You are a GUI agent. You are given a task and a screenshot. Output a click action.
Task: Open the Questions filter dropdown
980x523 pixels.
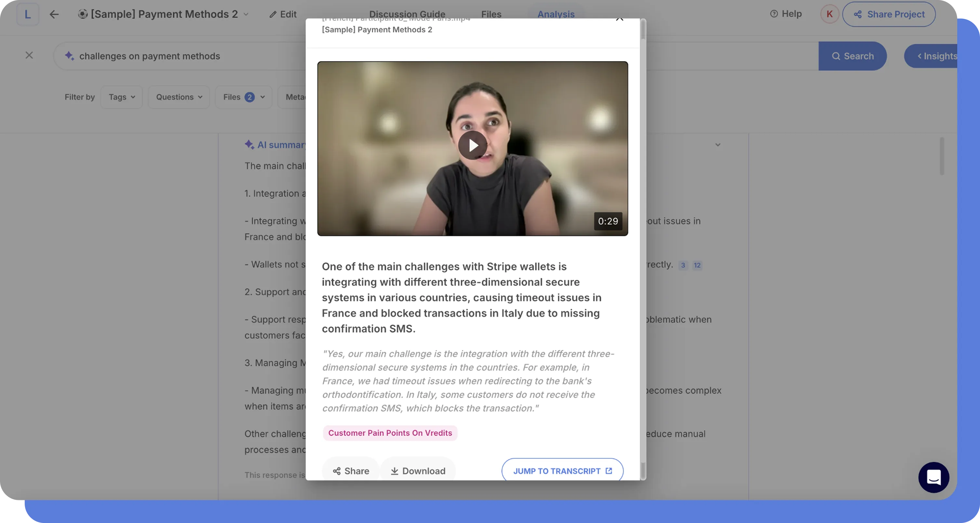point(179,97)
